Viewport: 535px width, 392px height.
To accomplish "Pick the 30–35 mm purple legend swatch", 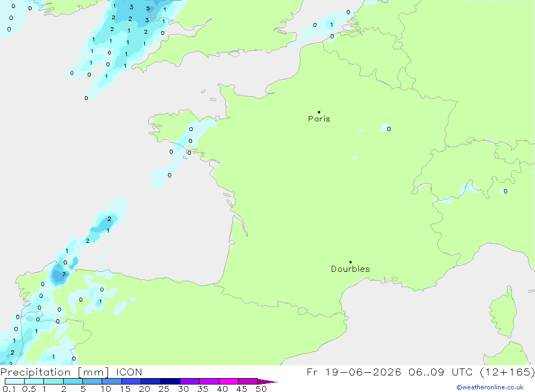I will click(x=190, y=381).
